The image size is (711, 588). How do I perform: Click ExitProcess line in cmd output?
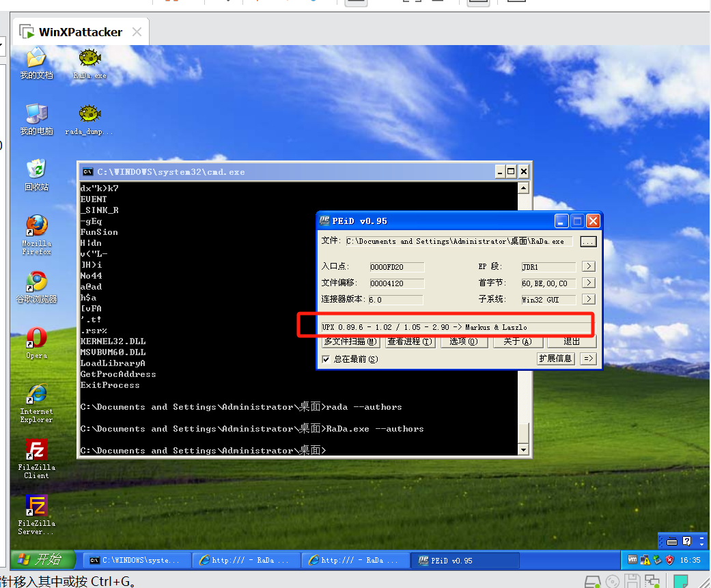tap(110, 385)
